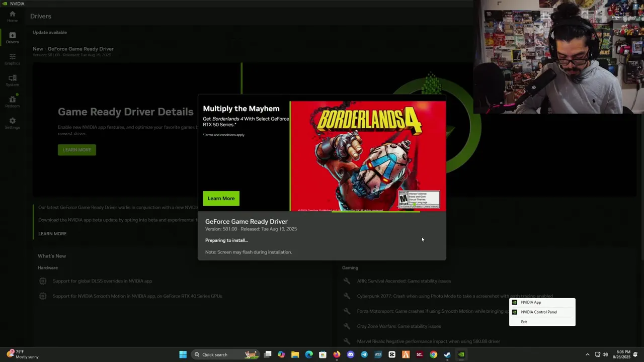This screenshot has height=362, width=644.
Task: Click the LEARN MORE link under driver notes
Action: click(x=52, y=234)
